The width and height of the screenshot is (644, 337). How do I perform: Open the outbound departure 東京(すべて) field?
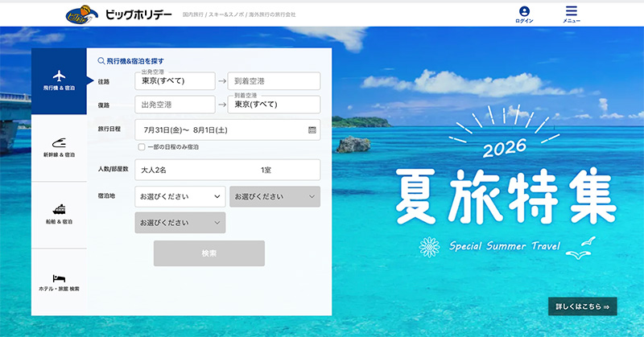pos(175,81)
